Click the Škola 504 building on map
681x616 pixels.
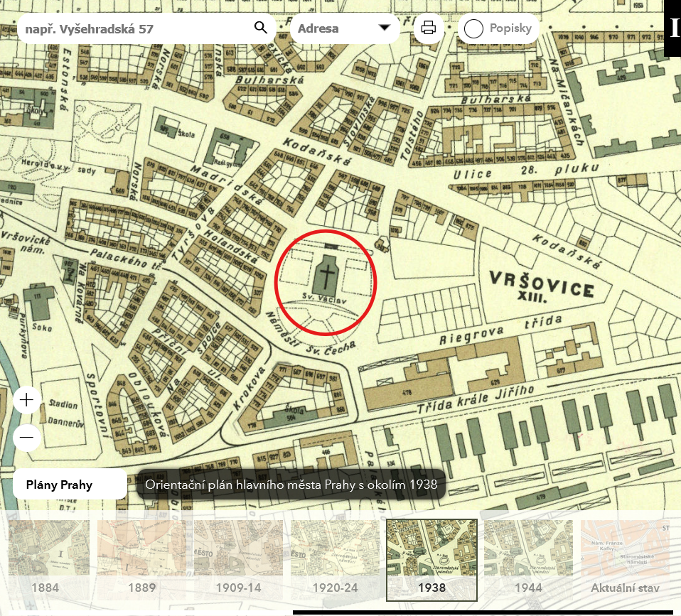click(x=293, y=414)
